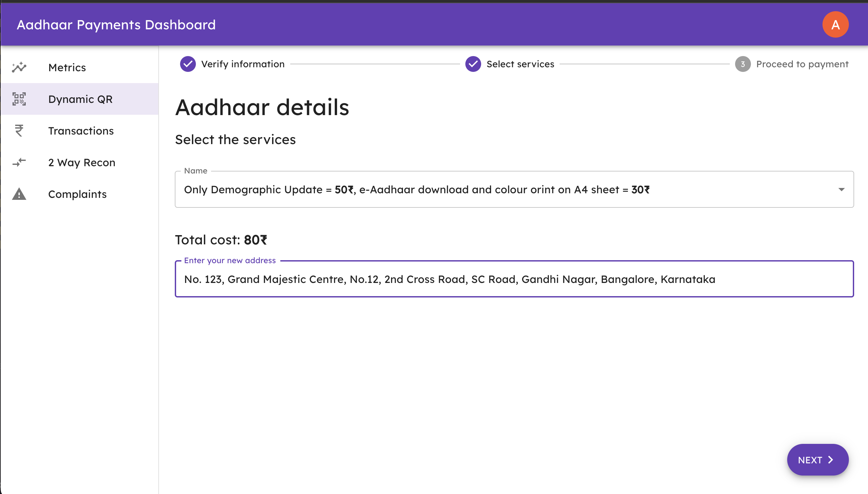Click the Select services checkmark circle

click(x=473, y=64)
